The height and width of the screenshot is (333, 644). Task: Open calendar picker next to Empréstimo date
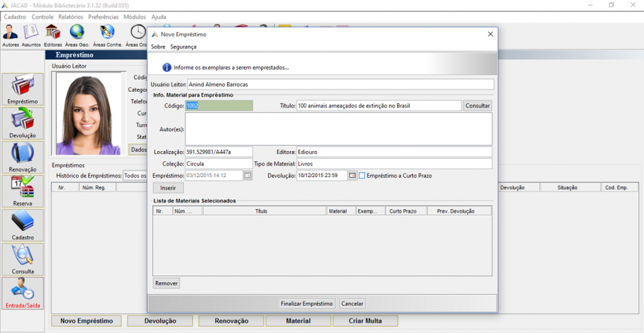coord(248,175)
